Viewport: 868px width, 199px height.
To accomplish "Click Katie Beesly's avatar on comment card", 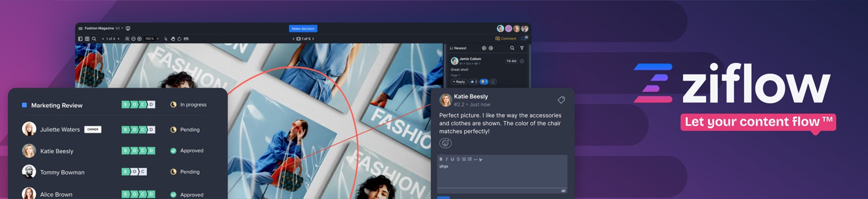I will [x=446, y=100].
